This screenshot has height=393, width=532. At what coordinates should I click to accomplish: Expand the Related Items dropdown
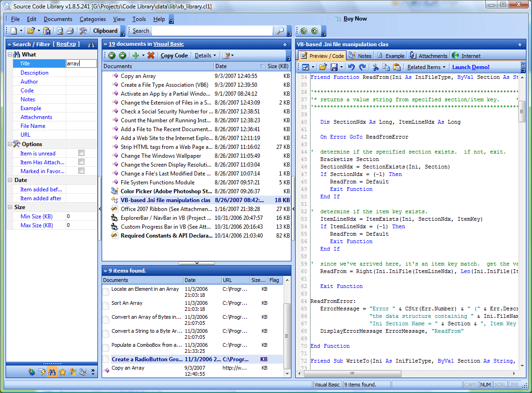(x=426, y=67)
